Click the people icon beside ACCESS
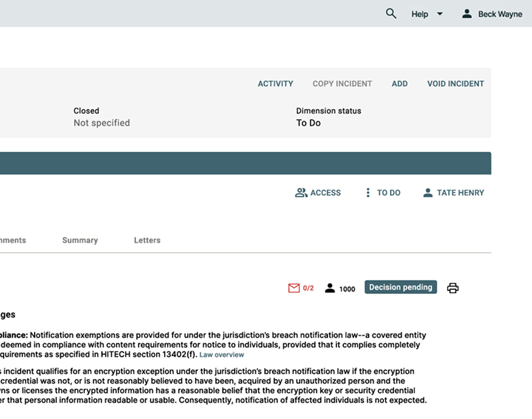This screenshot has height=419, width=532. pos(301,192)
